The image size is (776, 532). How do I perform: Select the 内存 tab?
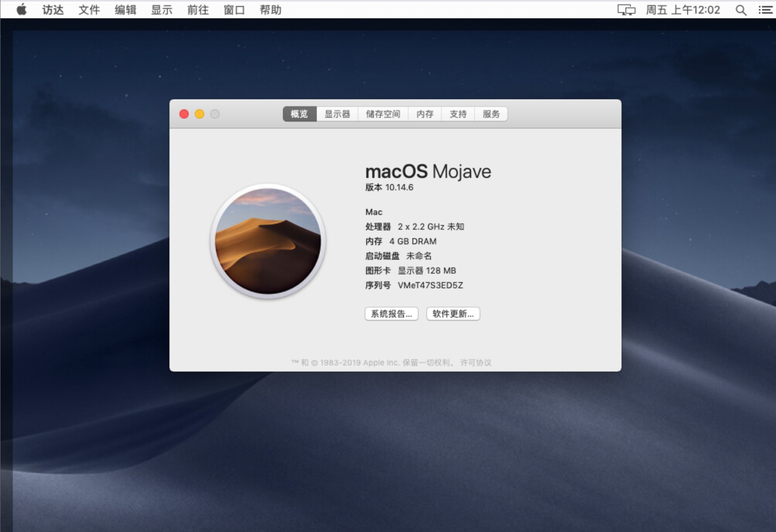pos(425,114)
